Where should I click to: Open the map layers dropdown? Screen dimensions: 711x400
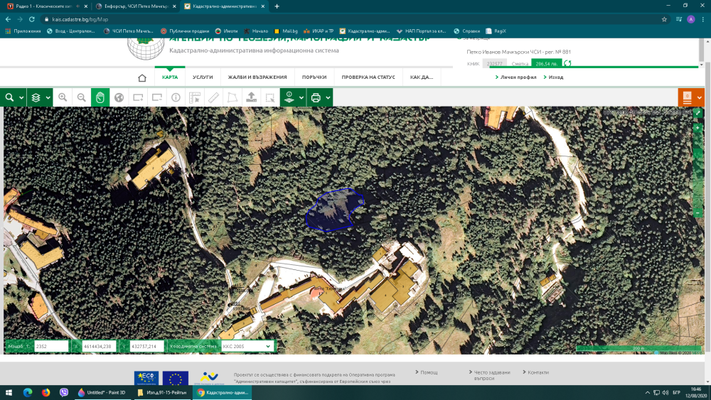point(46,98)
